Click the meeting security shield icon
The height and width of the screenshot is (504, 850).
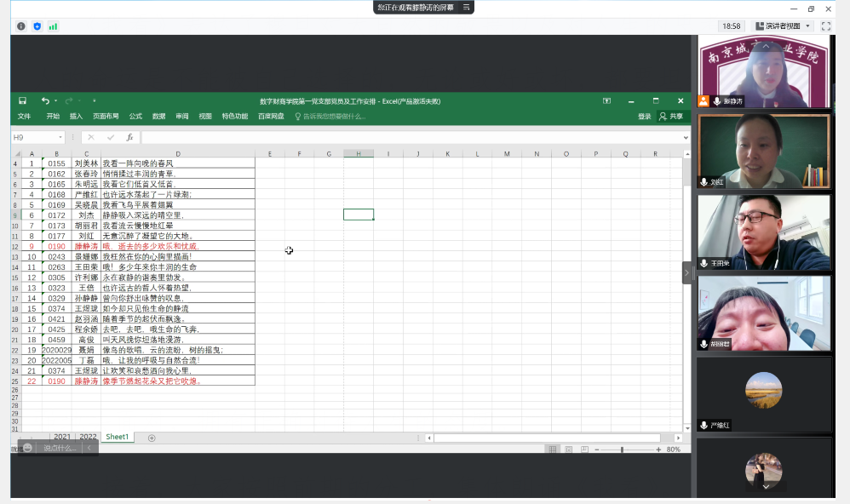(x=37, y=26)
